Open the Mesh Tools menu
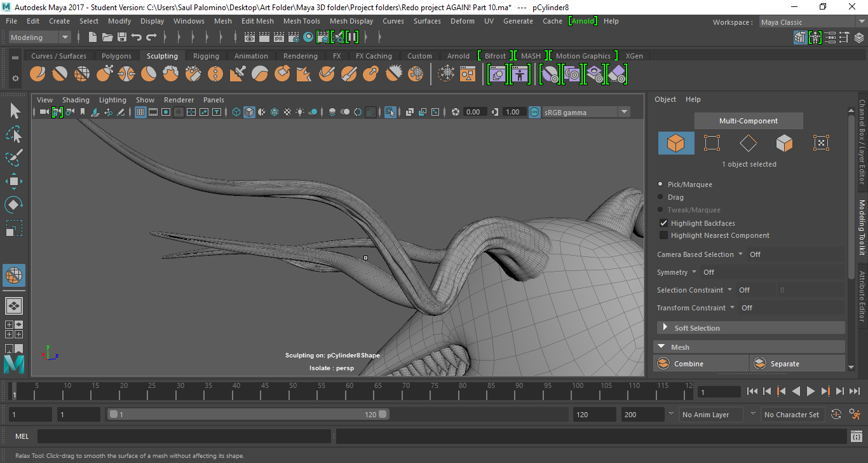This screenshot has height=463, width=868. click(x=301, y=21)
